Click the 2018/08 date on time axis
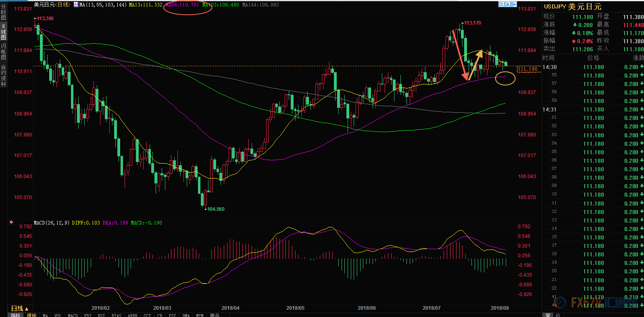 pyautogui.click(x=500, y=308)
